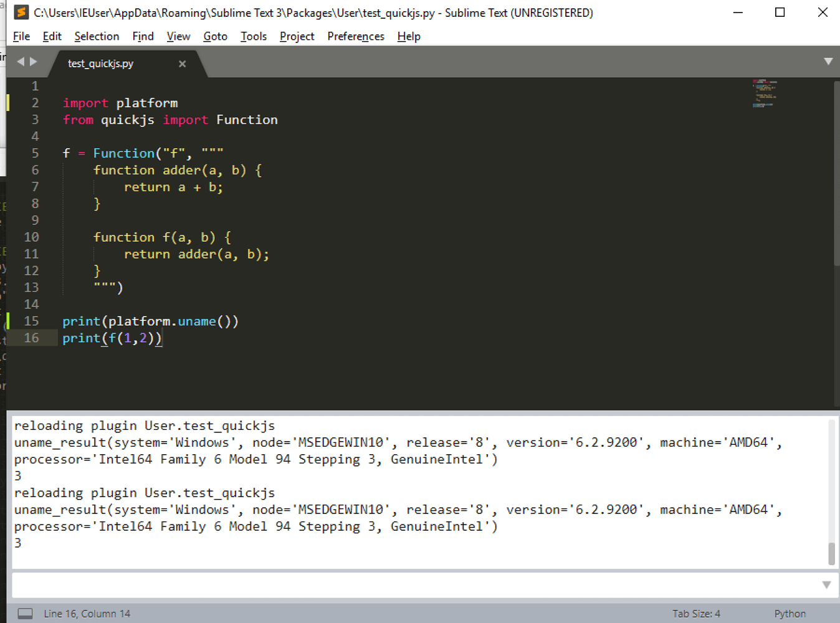Click the previous tab left arrow
Image resolution: width=840 pixels, height=623 pixels.
[21, 62]
